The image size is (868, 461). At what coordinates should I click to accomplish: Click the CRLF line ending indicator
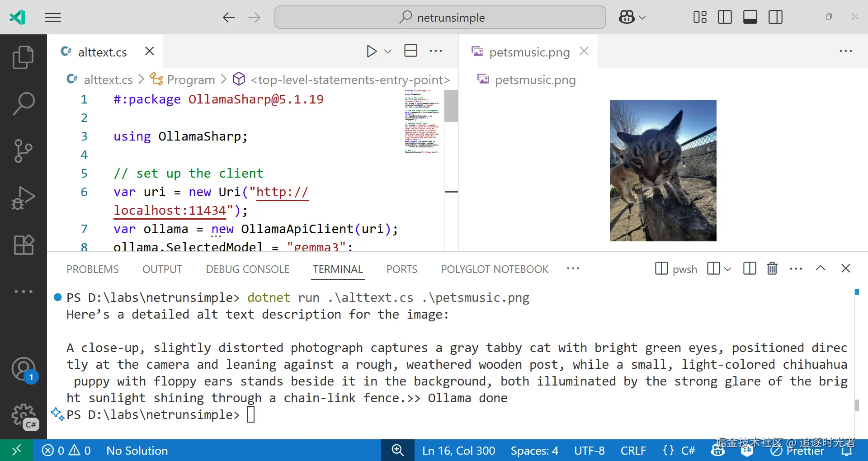click(x=633, y=451)
